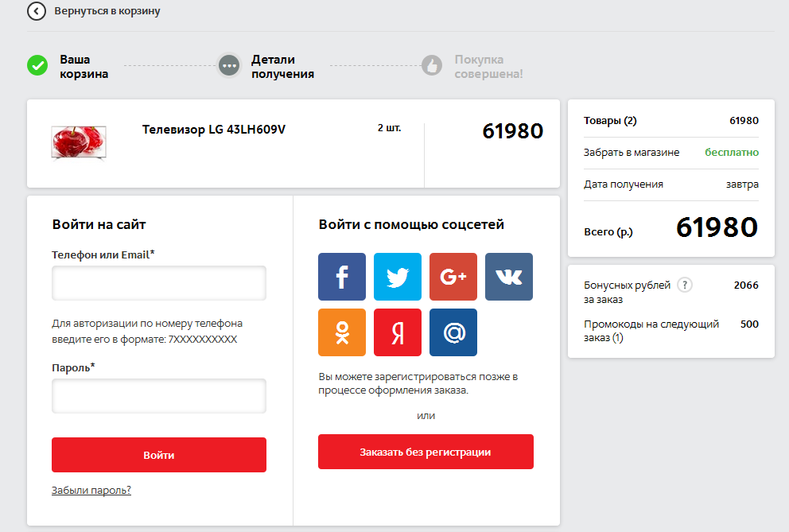
Task: Sign in with Google+ icon
Action: (453, 277)
